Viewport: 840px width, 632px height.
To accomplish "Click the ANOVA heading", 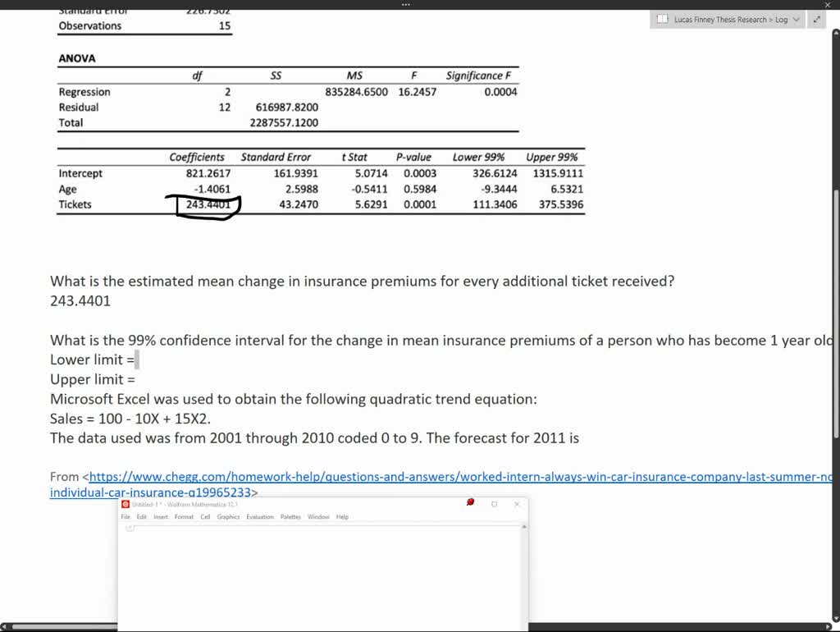I will click(77, 58).
